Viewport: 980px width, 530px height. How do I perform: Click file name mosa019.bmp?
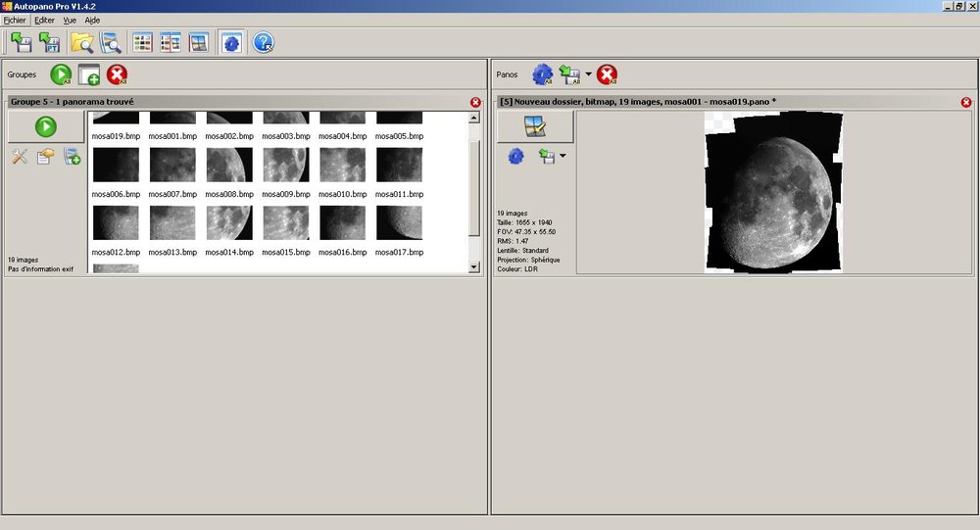pyautogui.click(x=116, y=136)
